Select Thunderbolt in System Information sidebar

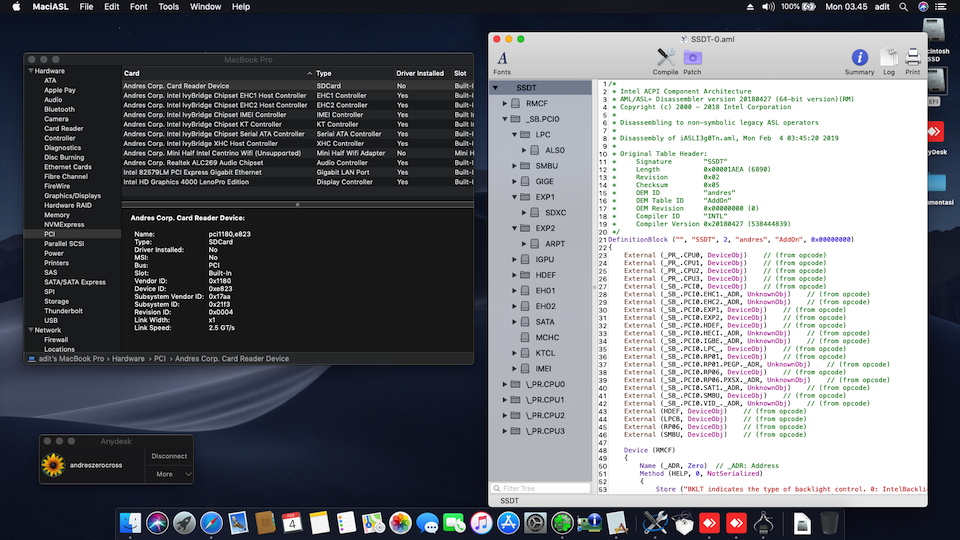(63, 311)
